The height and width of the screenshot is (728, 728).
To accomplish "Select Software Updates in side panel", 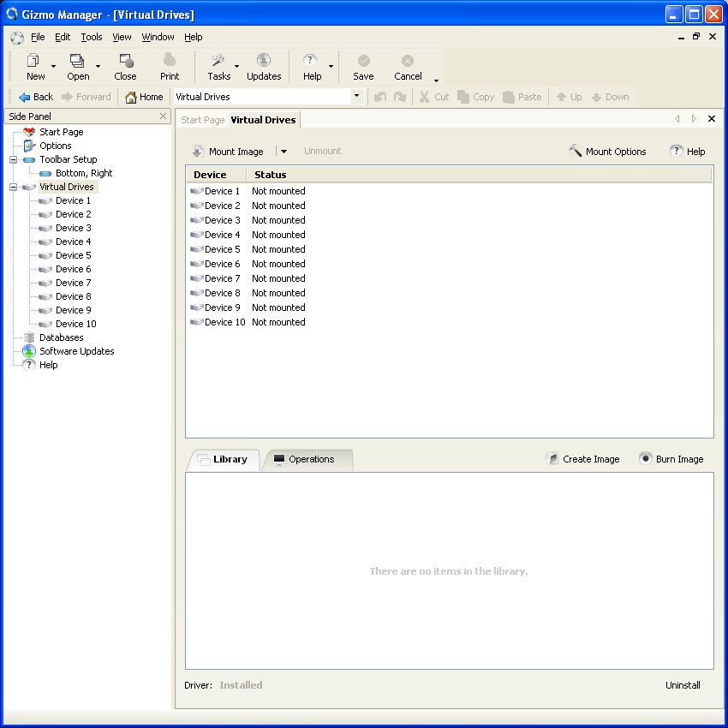I will [x=76, y=351].
